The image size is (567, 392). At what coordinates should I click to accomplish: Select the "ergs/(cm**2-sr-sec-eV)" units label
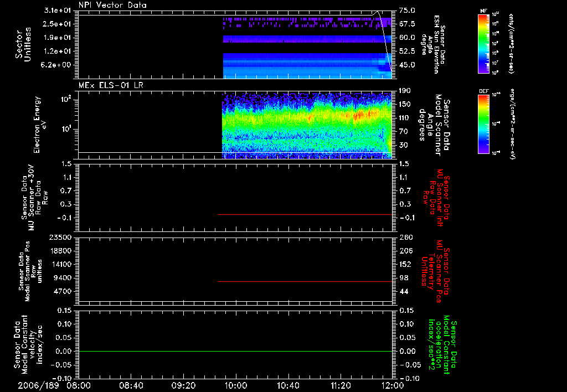[512, 125]
